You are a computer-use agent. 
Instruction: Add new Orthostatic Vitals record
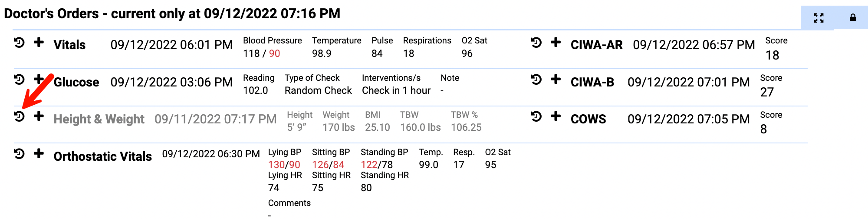39,153
